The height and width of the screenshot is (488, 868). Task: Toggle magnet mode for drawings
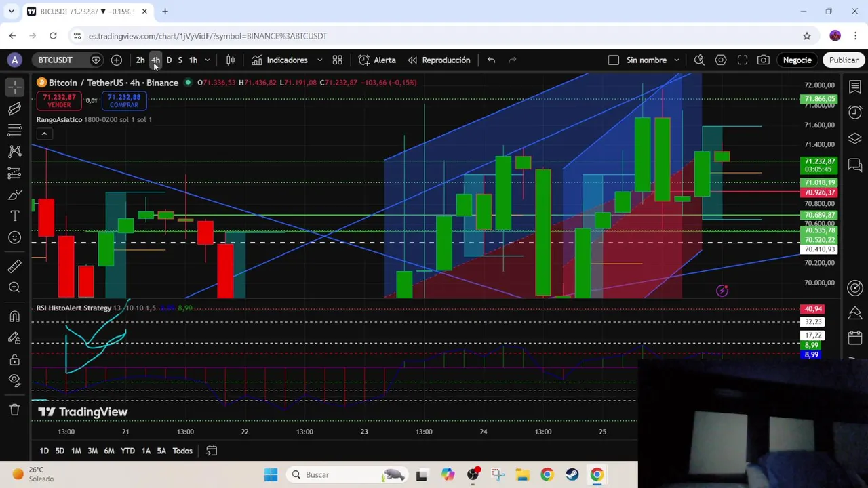pos(14,317)
